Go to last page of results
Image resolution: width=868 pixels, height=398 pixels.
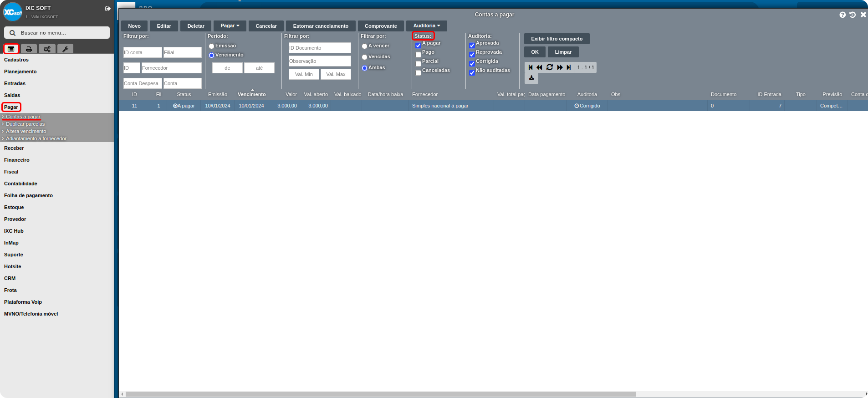568,67
